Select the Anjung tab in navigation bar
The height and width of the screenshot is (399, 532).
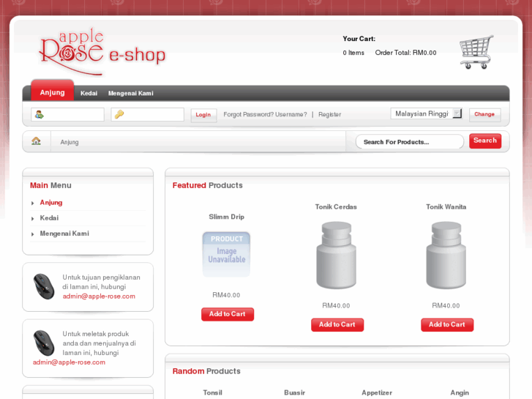pyautogui.click(x=52, y=91)
